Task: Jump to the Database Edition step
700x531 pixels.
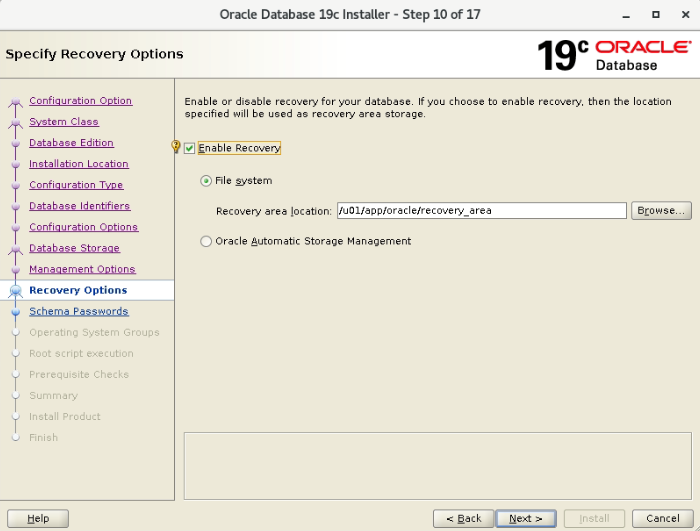Action: [x=71, y=143]
